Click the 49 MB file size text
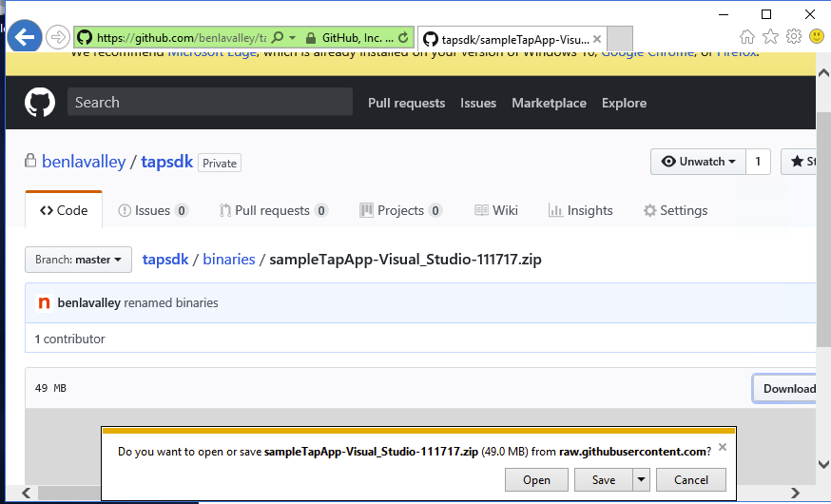Image resolution: width=831 pixels, height=504 pixels. pos(50,389)
